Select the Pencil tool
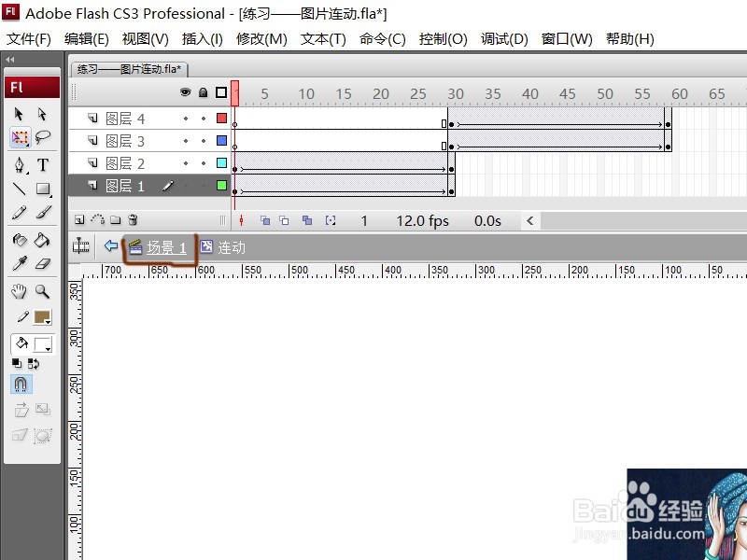 click(x=20, y=213)
